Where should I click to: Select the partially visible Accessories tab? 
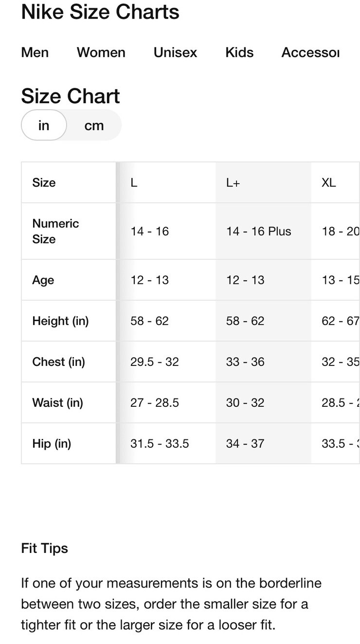pos(310,53)
